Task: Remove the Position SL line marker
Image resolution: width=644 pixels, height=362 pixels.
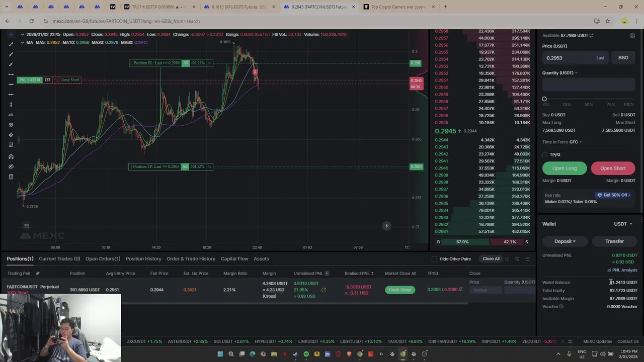Action: (210, 63)
